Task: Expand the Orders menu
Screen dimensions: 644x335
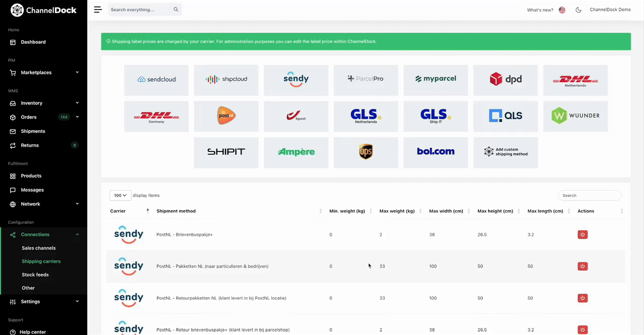Action: (44, 117)
